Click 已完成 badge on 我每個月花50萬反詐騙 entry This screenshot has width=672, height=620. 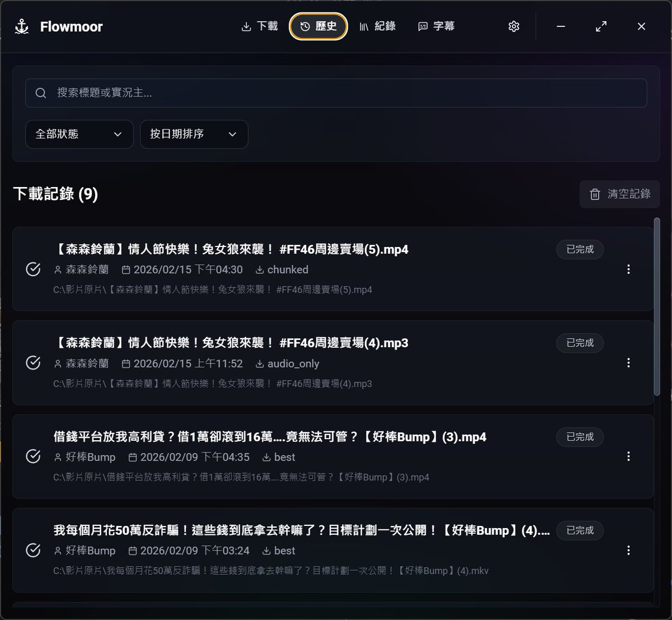pos(580,530)
